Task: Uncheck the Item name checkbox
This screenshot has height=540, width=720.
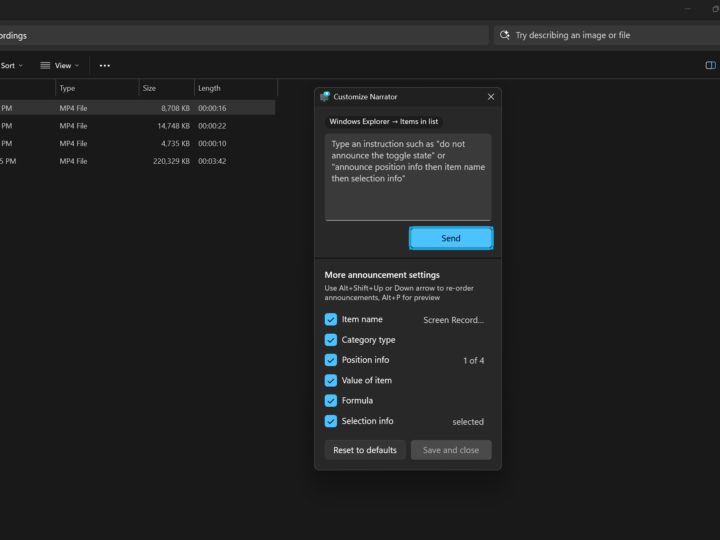Action: 331,320
